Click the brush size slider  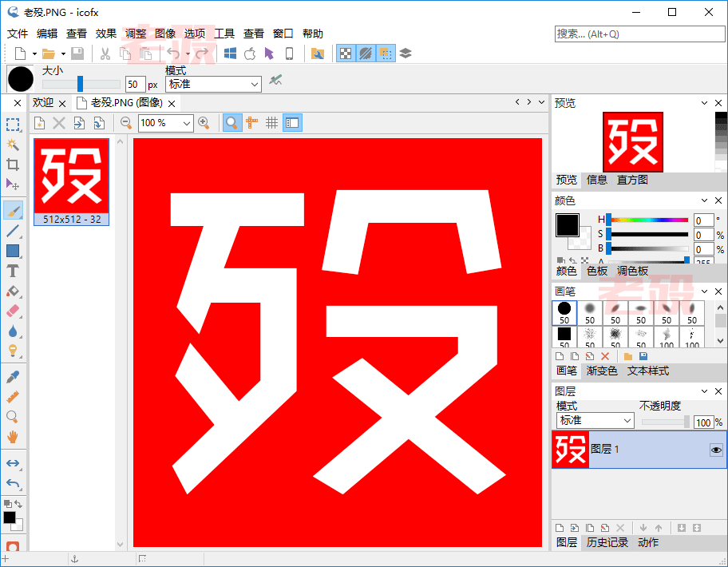click(81, 84)
